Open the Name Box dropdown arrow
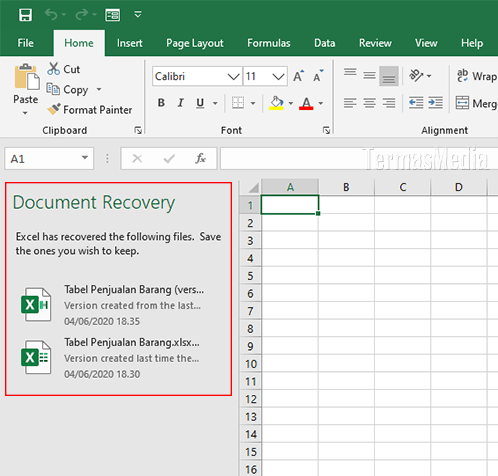The image size is (498, 476). tap(85, 158)
